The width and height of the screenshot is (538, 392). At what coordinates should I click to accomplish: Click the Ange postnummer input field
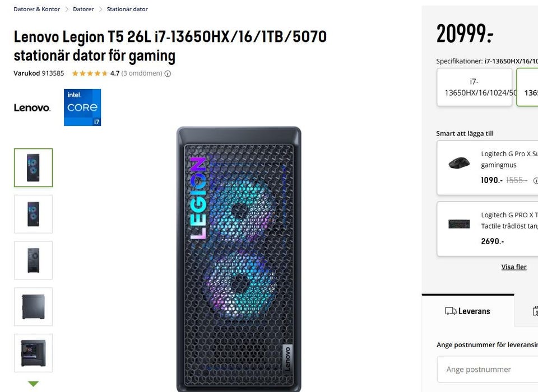tap(488, 370)
